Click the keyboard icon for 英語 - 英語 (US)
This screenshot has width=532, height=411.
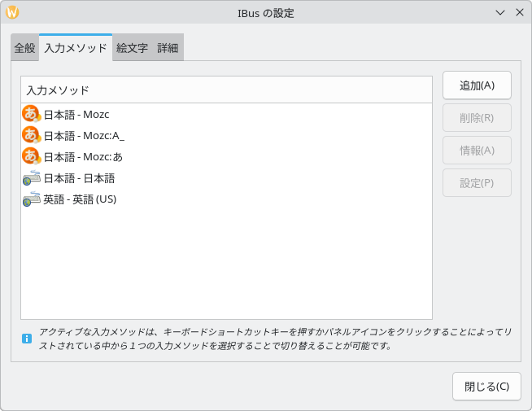pyautogui.click(x=32, y=199)
